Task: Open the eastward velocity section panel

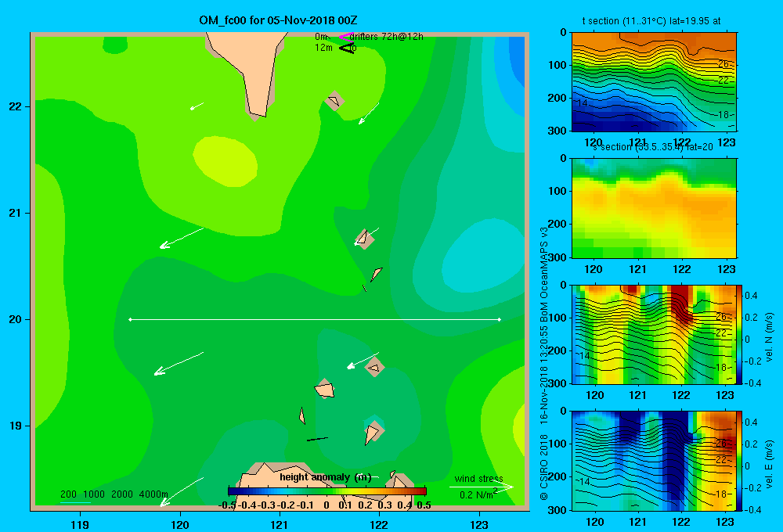Action: (x=654, y=461)
